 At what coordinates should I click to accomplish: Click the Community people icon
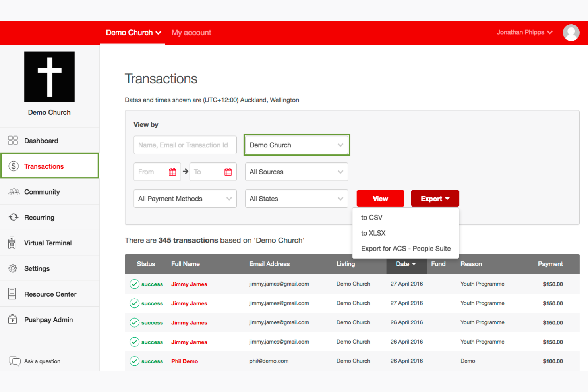point(14,192)
